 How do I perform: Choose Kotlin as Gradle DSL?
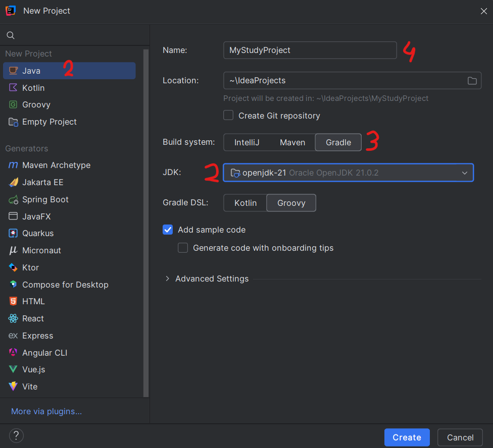click(x=246, y=203)
